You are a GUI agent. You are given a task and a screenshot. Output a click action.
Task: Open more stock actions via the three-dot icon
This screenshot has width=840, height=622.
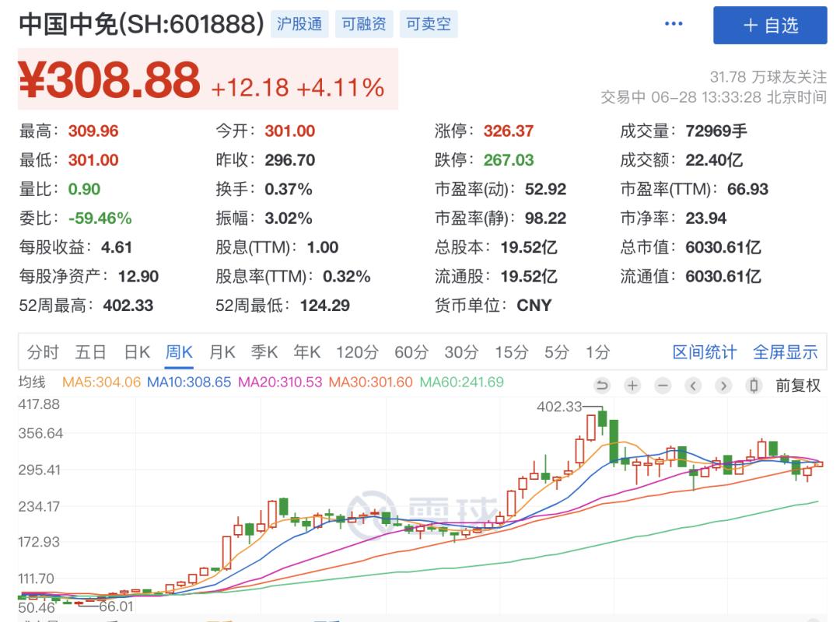coord(673,24)
